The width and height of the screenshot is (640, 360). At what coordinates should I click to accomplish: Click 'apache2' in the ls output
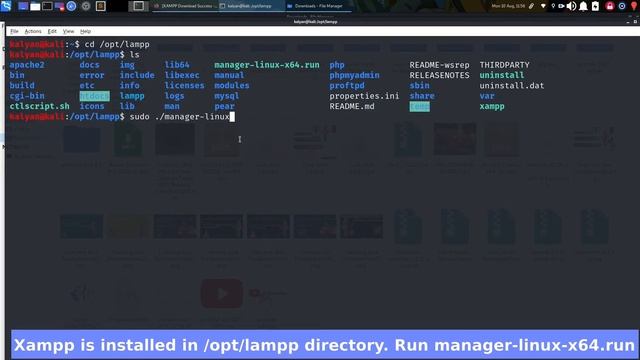click(x=27, y=65)
